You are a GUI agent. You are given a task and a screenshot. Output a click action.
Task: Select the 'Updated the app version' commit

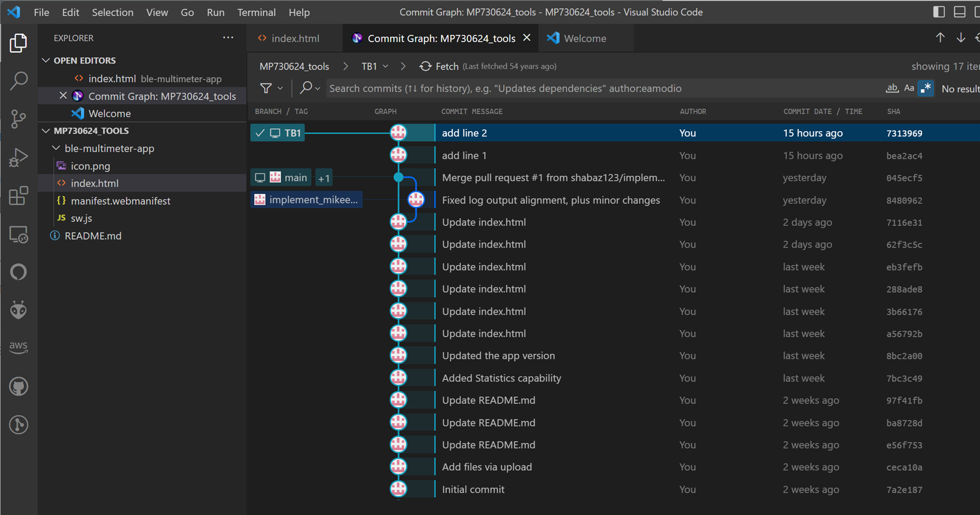point(615,355)
